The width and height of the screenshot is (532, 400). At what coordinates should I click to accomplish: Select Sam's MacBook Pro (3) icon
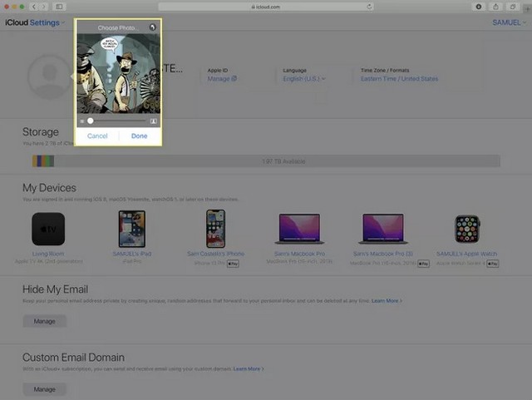tap(383, 229)
